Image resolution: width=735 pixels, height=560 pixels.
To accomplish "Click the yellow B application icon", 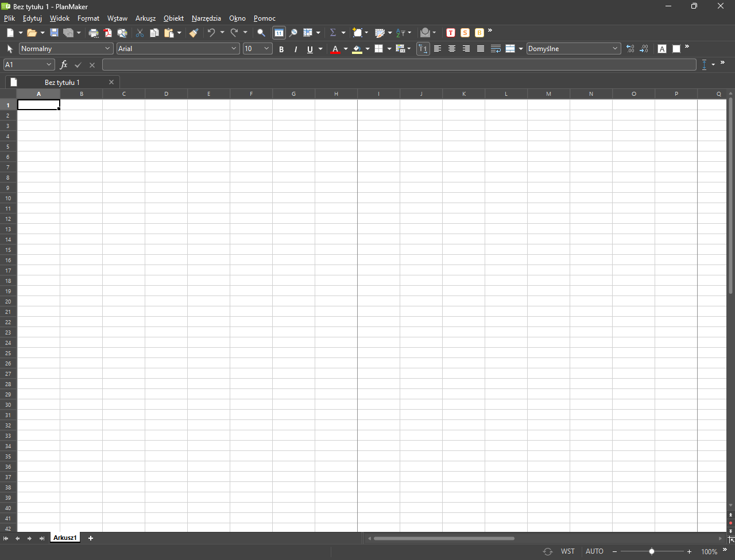I will pyautogui.click(x=479, y=33).
